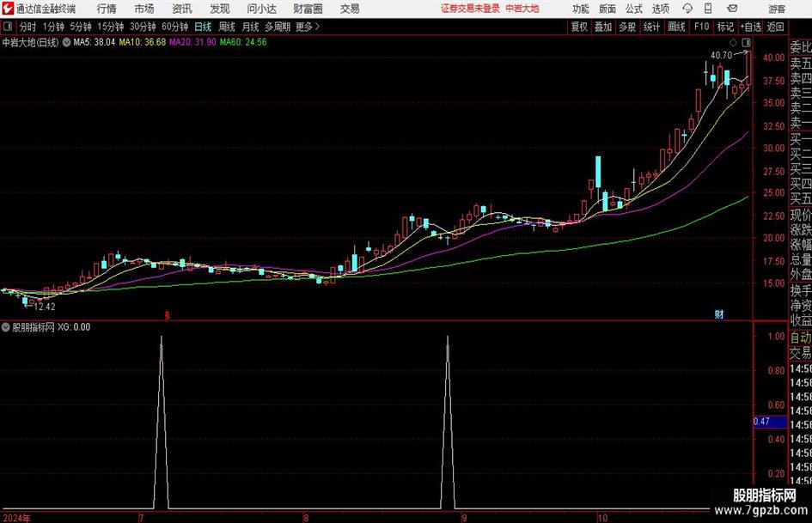Click the MA20: 31.90 indicator value

click(x=192, y=42)
